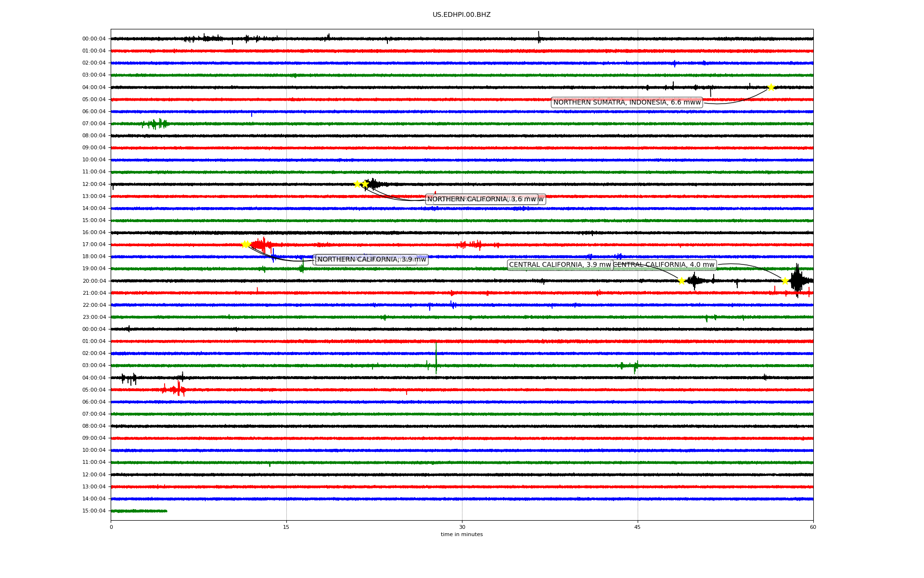
Task: Click the yellow star for the Northern Sumatra earthquake
Action: 771,87
